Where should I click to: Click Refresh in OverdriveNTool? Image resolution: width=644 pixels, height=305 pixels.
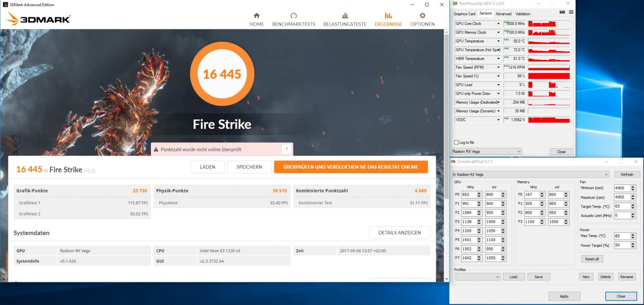[x=627, y=174]
